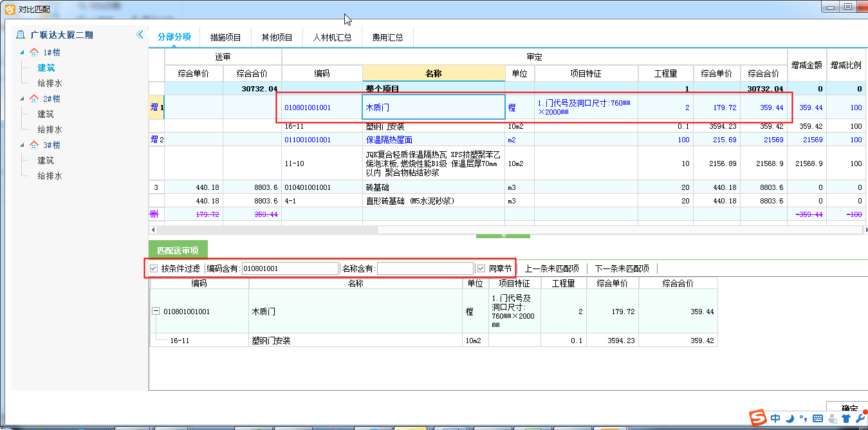Image resolution: width=868 pixels, height=430 pixels.
Task: Collapse the left project tree panel
Action: (x=140, y=35)
